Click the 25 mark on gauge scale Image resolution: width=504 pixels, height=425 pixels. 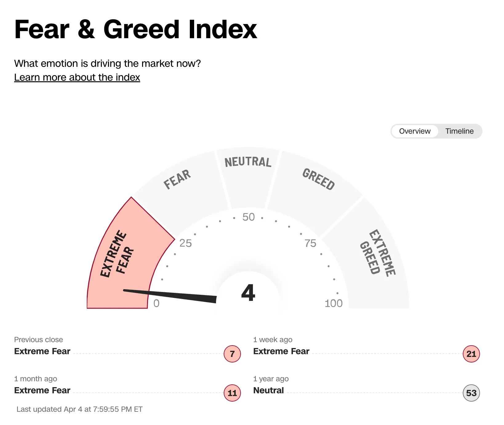pos(186,243)
